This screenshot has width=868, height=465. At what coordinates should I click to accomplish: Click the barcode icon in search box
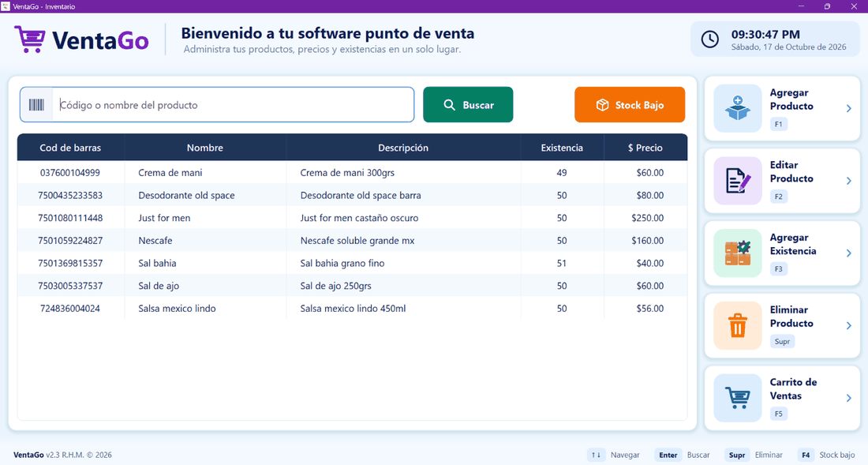pyautogui.click(x=36, y=105)
